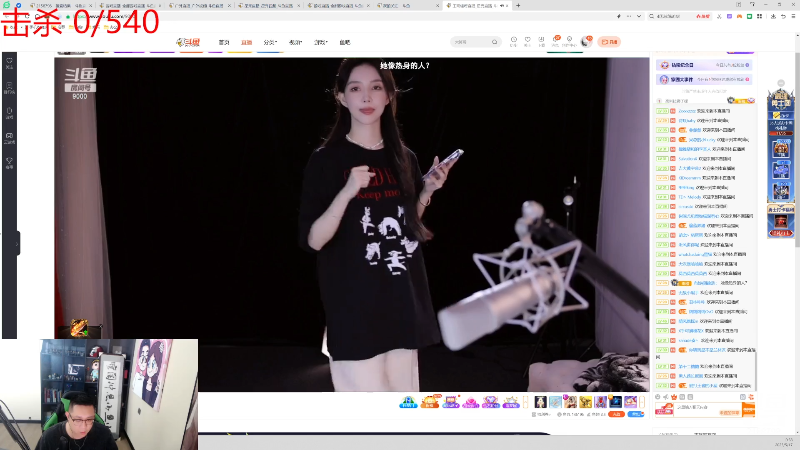This screenshot has width=800, height=450.
Task: Open the red-icon promo at the floating sidebar's bottom
Action: click(781, 221)
